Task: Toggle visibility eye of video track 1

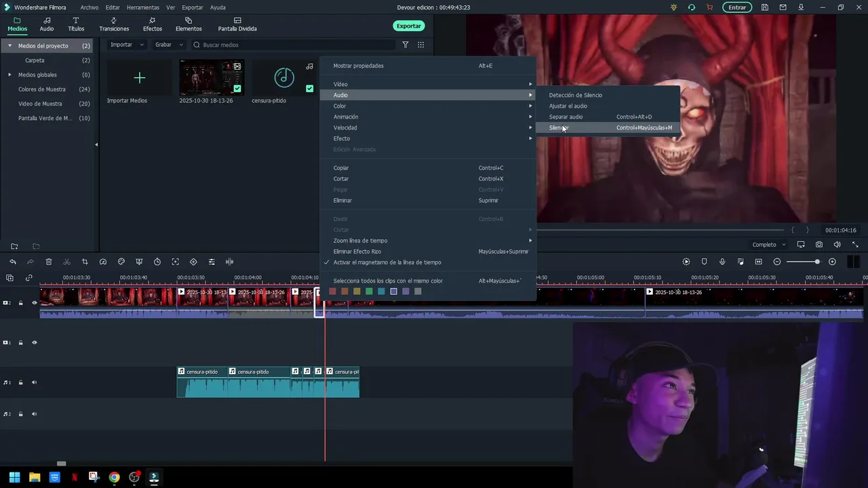Action: tap(35, 342)
